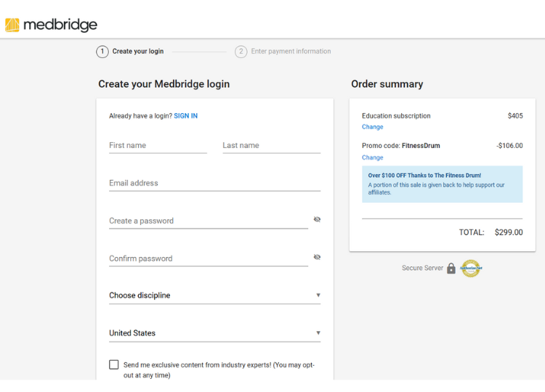Expand the United States country dropdown

point(214,333)
